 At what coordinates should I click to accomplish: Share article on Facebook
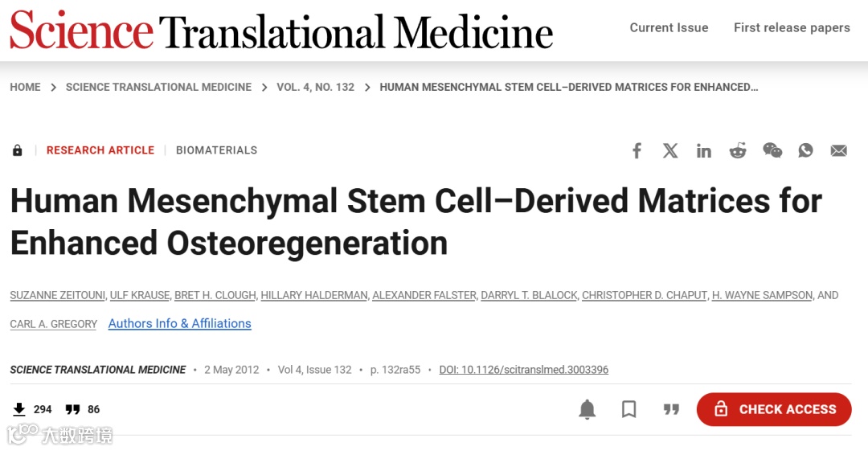tap(637, 150)
